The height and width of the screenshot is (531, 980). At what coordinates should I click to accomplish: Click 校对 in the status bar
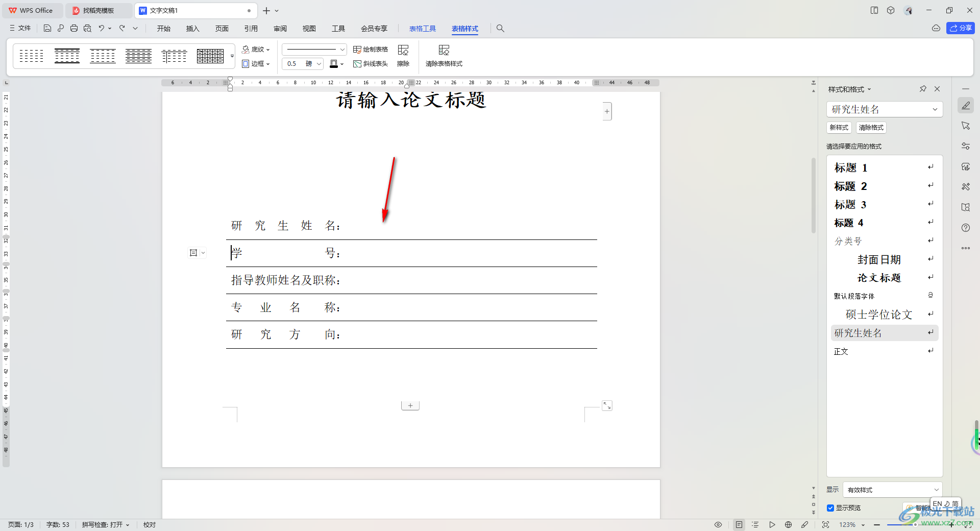pyautogui.click(x=150, y=525)
